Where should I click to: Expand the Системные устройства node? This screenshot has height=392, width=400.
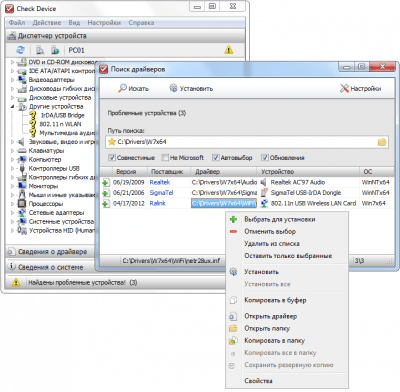pyautogui.click(x=12, y=221)
